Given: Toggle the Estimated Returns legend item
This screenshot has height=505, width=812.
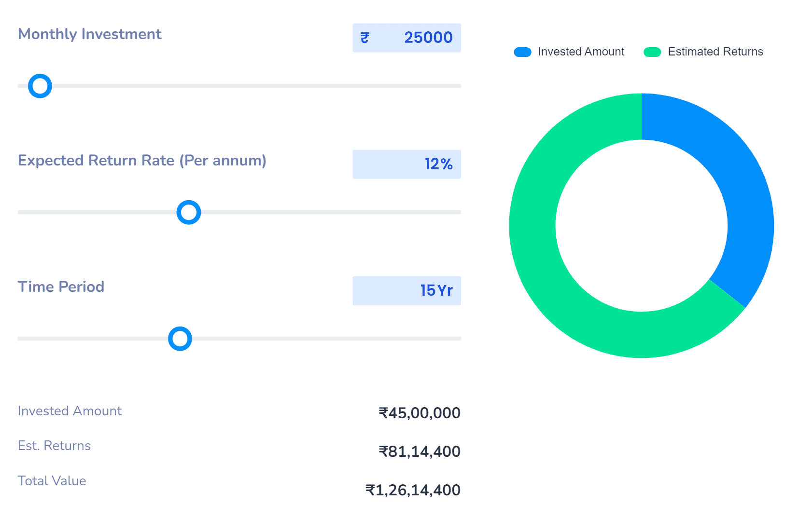Looking at the screenshot, I should [703, 52].
